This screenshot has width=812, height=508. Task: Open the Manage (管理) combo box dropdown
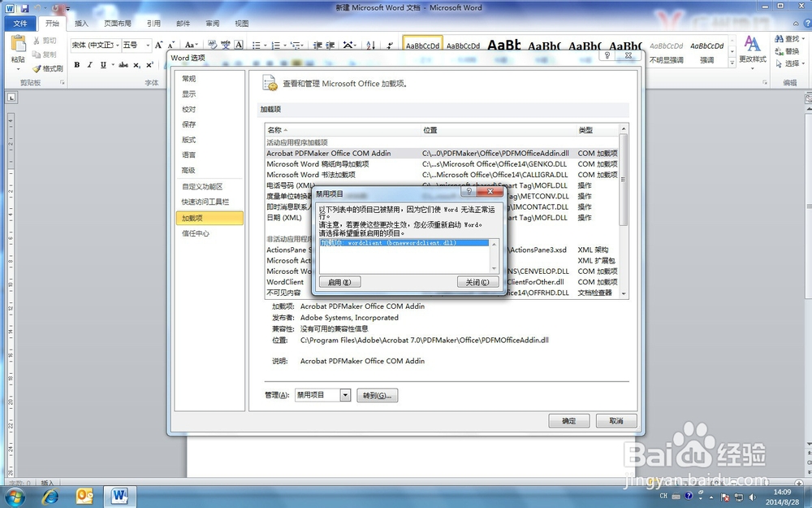point(345,395)
